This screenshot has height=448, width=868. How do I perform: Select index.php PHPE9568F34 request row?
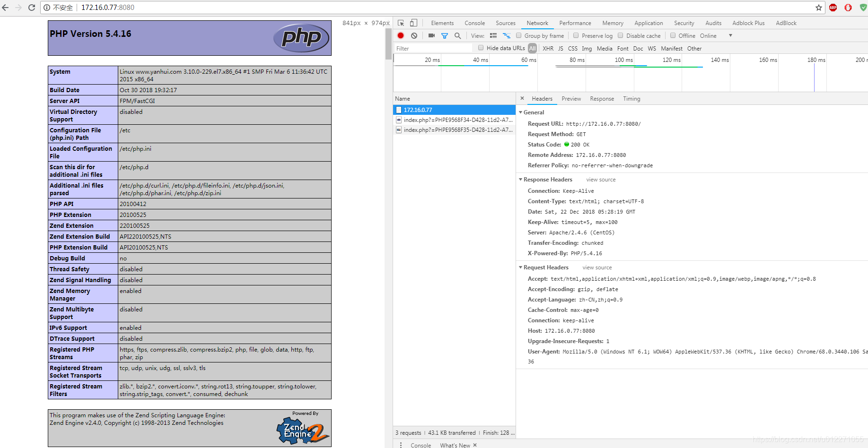[x=454, y=120]
